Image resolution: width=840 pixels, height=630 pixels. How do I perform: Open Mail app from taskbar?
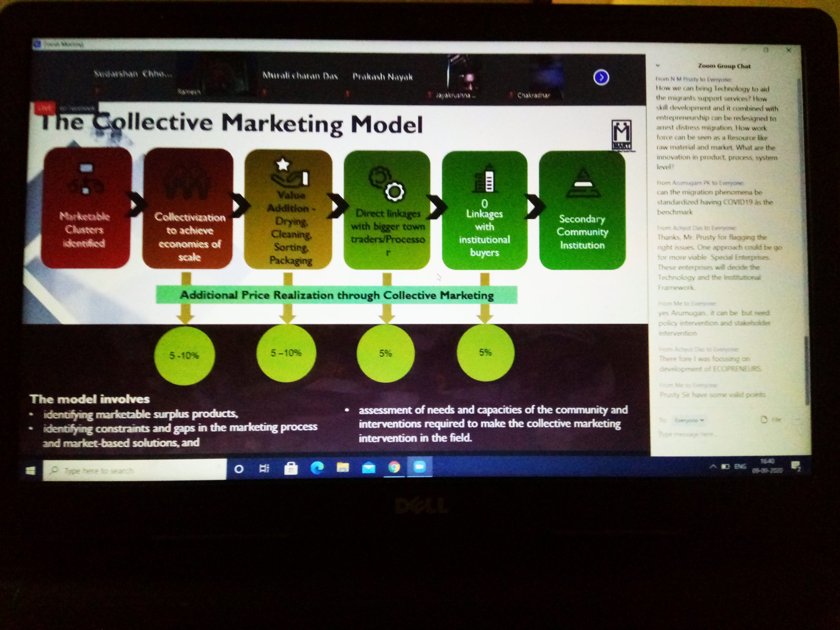coord(368,468)
